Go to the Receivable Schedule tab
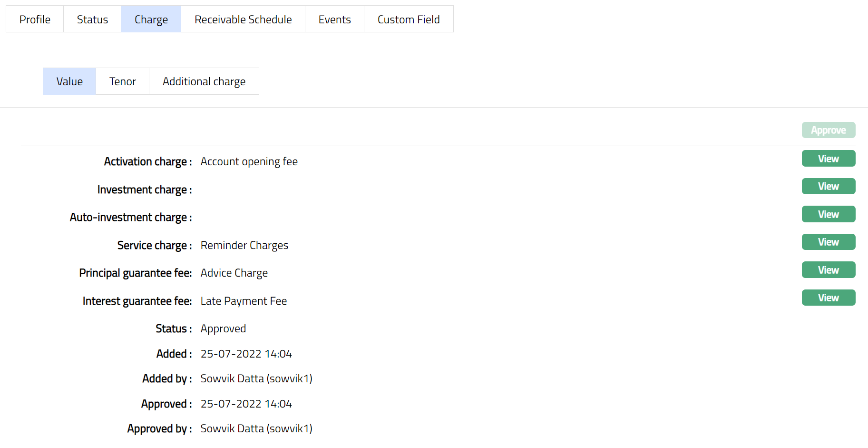The image size is (868, 448). 243,20
